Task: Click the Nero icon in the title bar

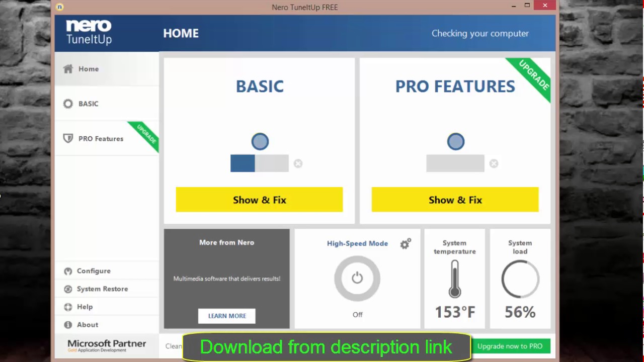Action: [59, 7]
